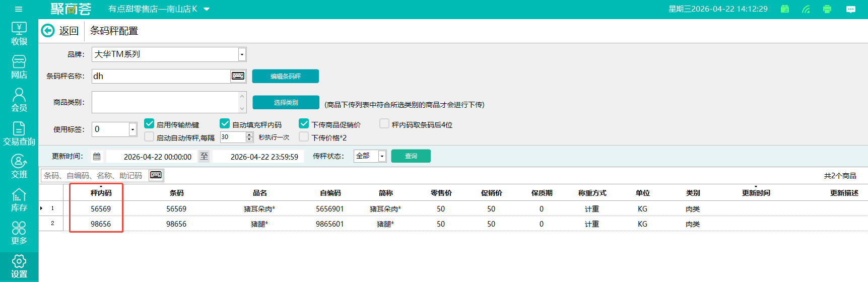The height and width of the screenshot is (282, 868).
Task: Open on-screen keyboard beside 条码秤名称 field
Action: click(238, 76)
